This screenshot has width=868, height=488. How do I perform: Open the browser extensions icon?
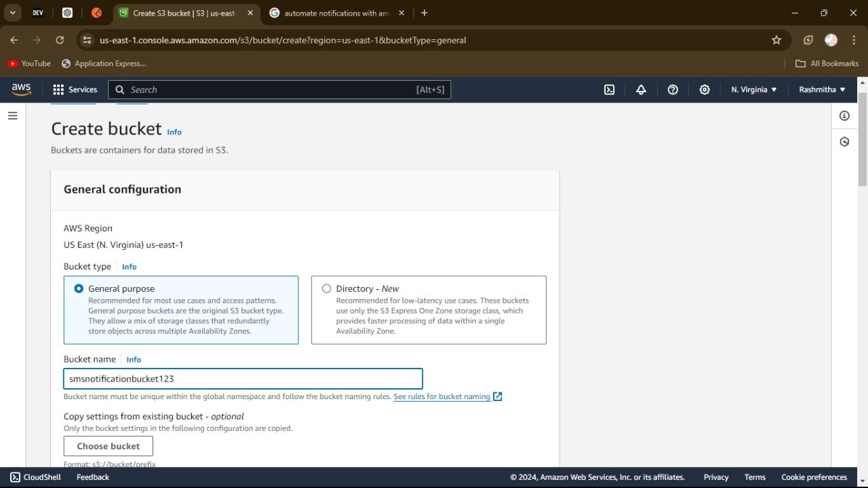(x=808, y=40)
